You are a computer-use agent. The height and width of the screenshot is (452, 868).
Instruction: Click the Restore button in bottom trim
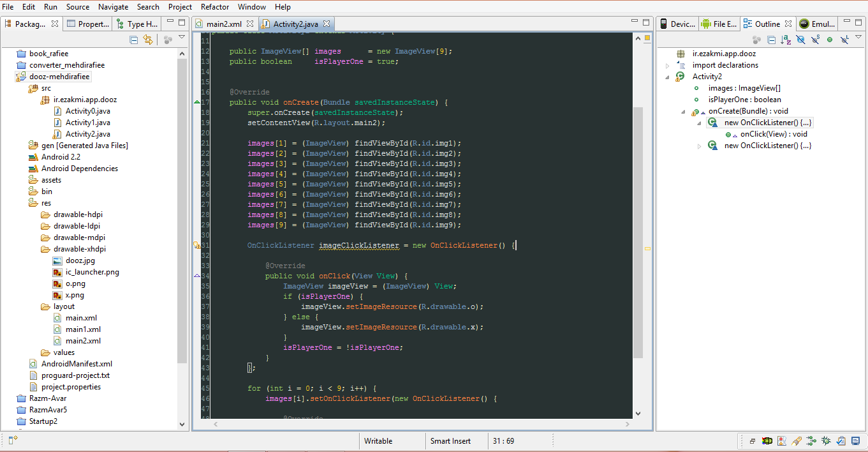753,441
